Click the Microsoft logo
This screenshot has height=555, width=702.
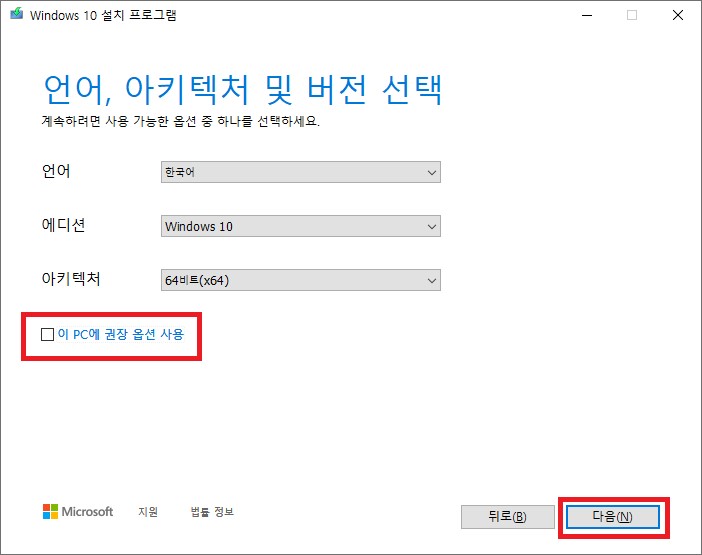(x=78, y=512)
